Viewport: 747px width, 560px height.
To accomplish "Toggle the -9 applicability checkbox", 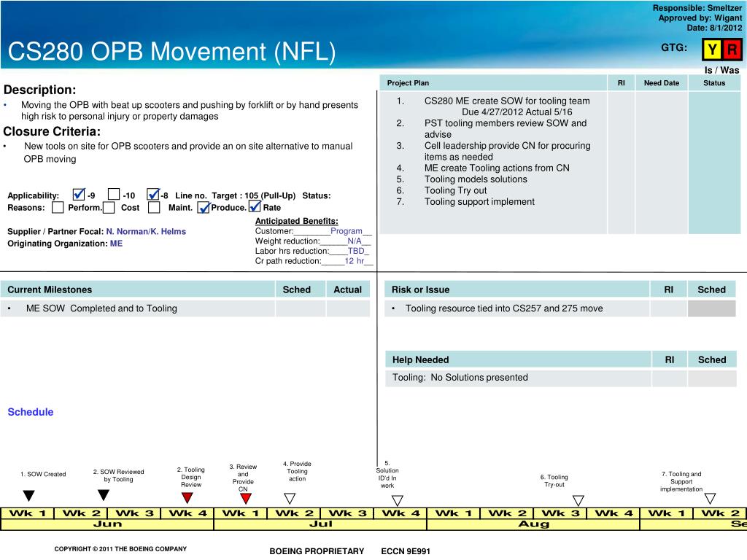I will (x=79, y=194).
